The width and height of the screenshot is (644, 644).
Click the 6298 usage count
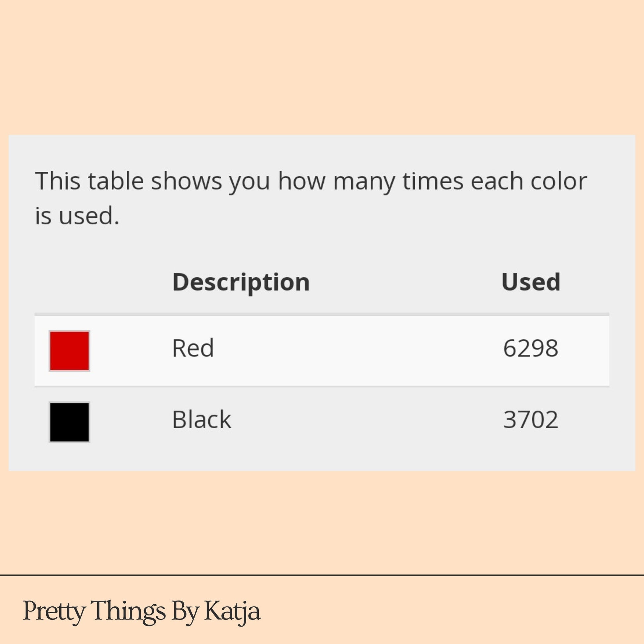click(x=531, y=348)
